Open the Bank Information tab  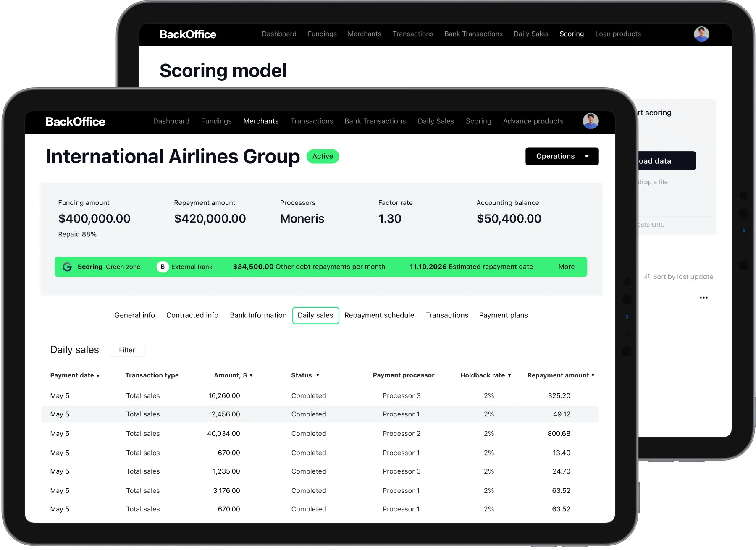pyautogui.click(x=258, y=315)
